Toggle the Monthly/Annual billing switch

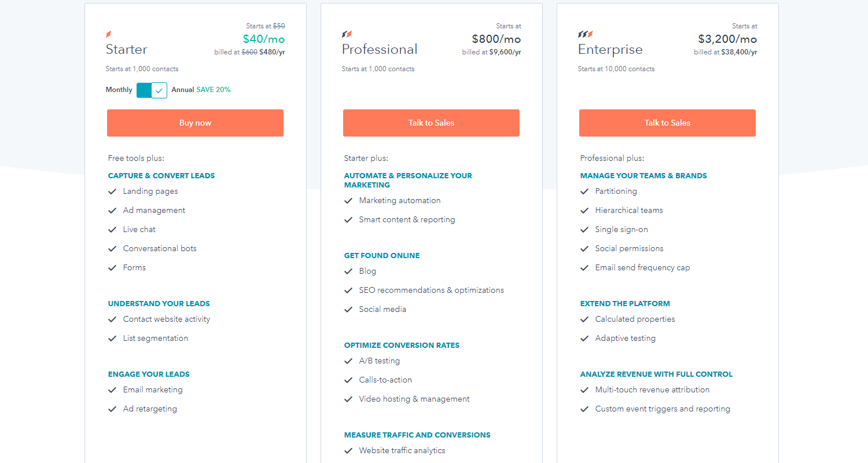pyautogui.click(x=152, y=90)
